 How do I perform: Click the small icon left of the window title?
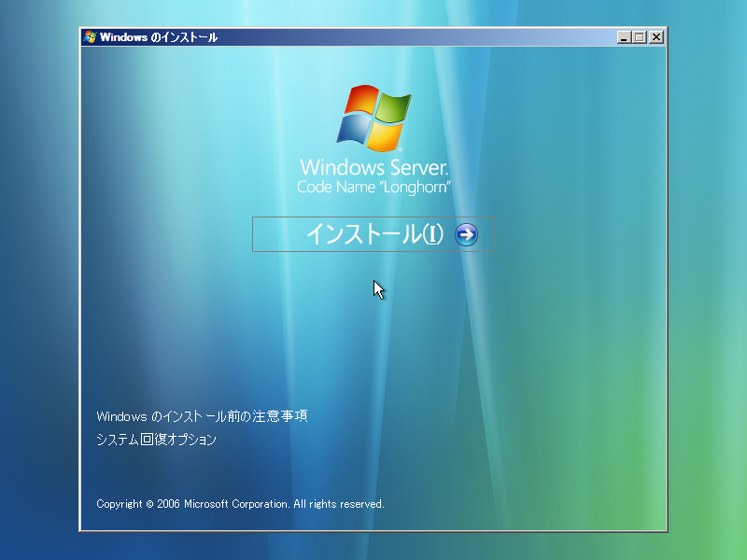(91, 37)
